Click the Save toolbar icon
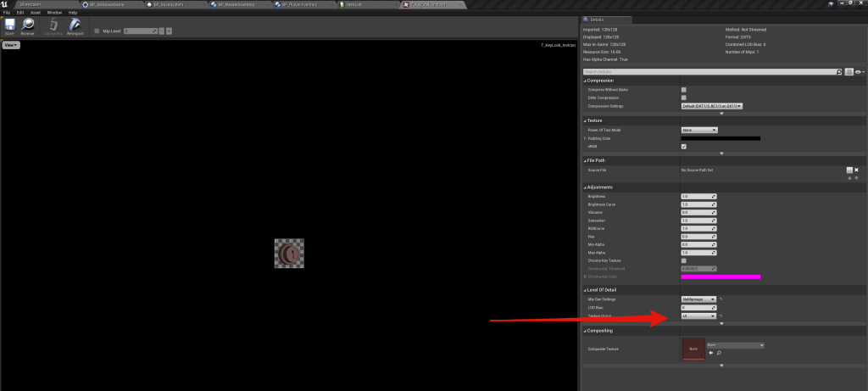 (x=9, y=28)
